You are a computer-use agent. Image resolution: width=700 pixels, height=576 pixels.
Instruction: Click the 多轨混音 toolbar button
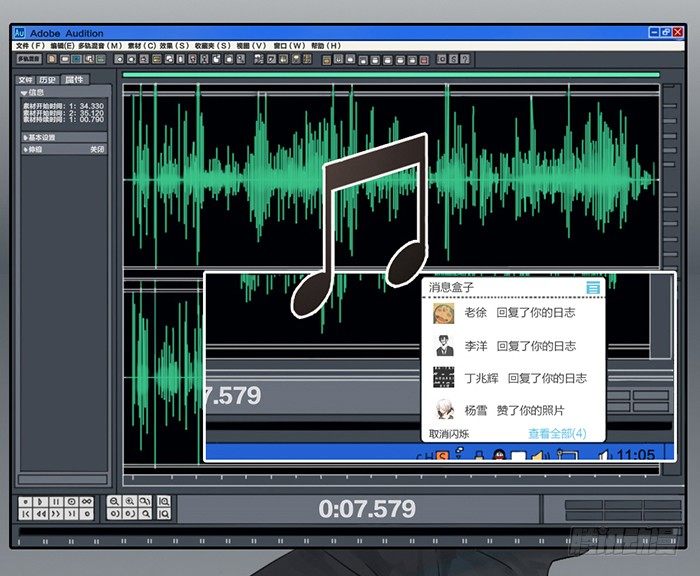28,59
